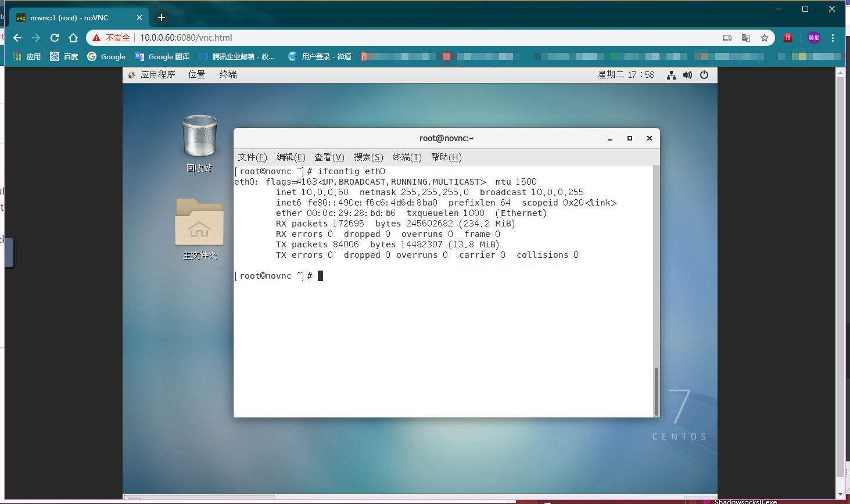Click the clock showing 星期二 17:58
Image resolution: width=850 pixels, height=504 pixels.
[626, 75]
